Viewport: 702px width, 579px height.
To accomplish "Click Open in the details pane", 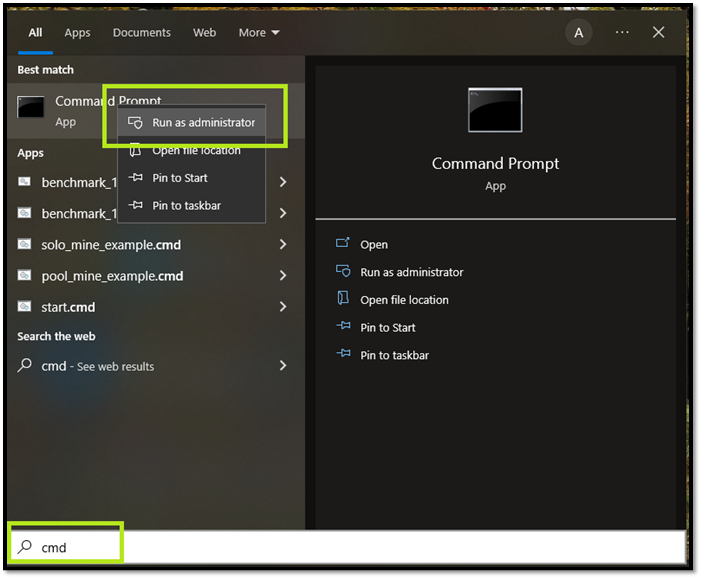I will tap(374, 244).
